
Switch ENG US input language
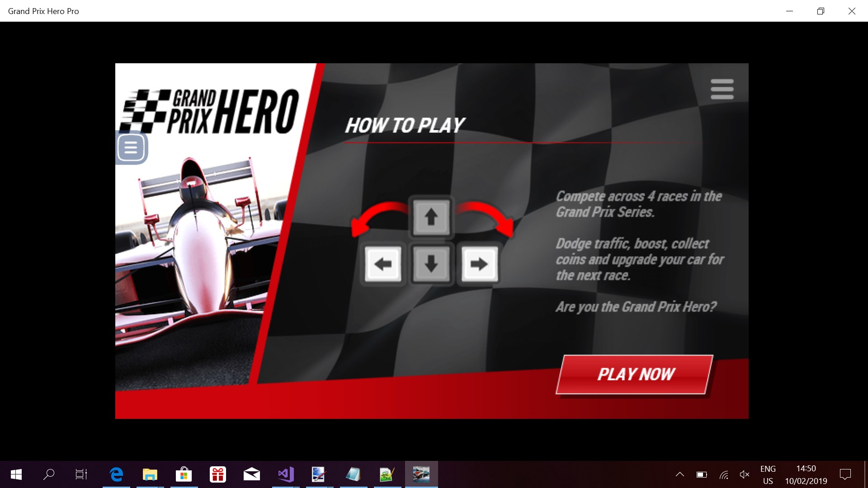(768, 474)
